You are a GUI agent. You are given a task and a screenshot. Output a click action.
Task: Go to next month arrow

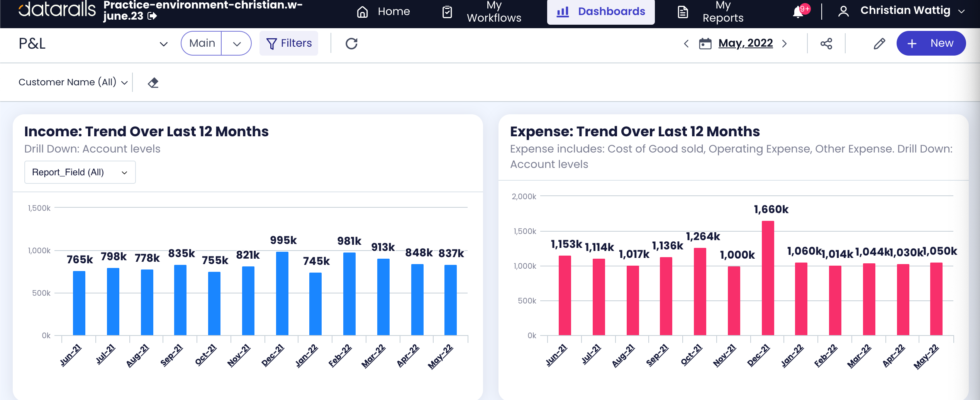point(784,44)
